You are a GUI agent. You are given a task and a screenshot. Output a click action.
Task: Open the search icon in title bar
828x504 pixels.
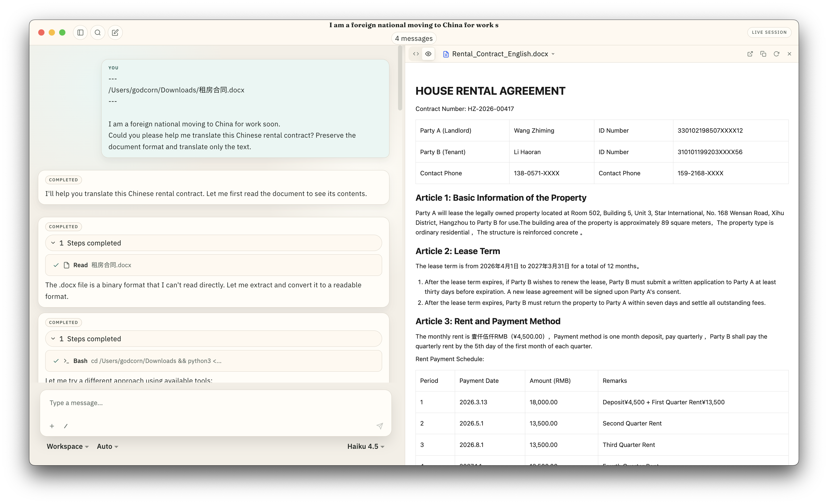(x=98, y=33)
